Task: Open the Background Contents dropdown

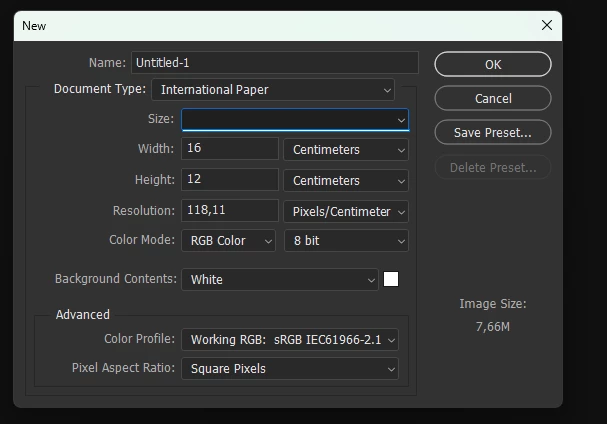Action: pos(280,280)
